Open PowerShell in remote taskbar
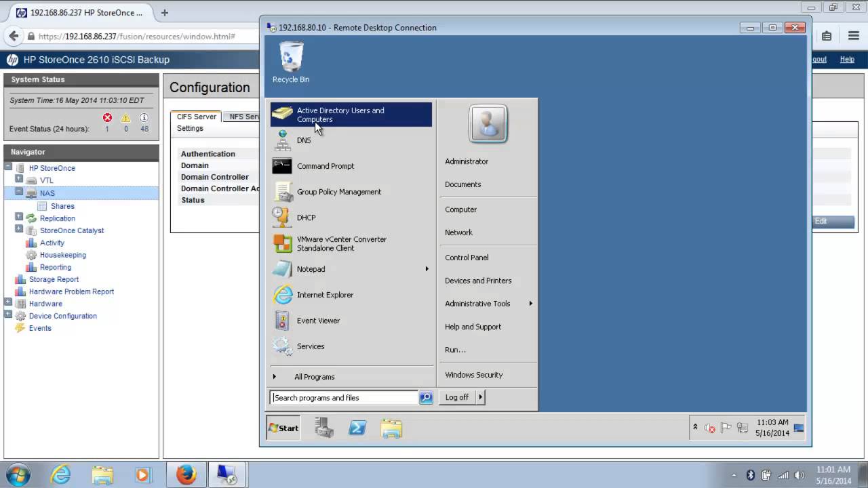The image size is (868, 488). (x=357, y=428)
